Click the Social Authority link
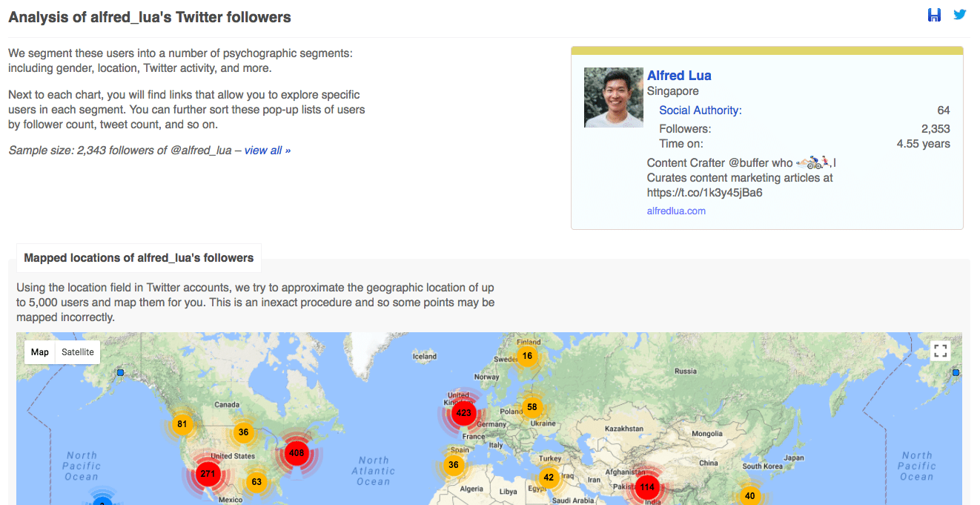The height and width of the screenshot is (505, 980). pyautogui.click(x=701, y=110)
